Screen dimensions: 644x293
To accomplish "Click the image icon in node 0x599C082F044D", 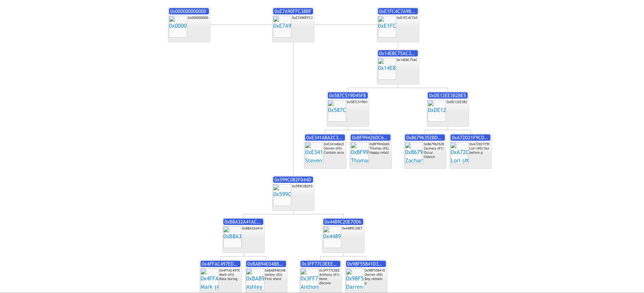I will (276, 187).
